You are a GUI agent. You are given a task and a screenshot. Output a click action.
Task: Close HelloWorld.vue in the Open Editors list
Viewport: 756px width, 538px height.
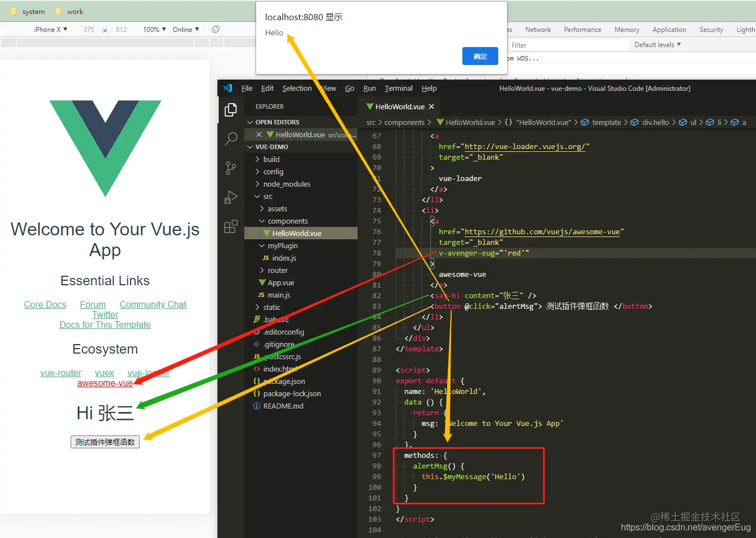click(x=259, y=134)
